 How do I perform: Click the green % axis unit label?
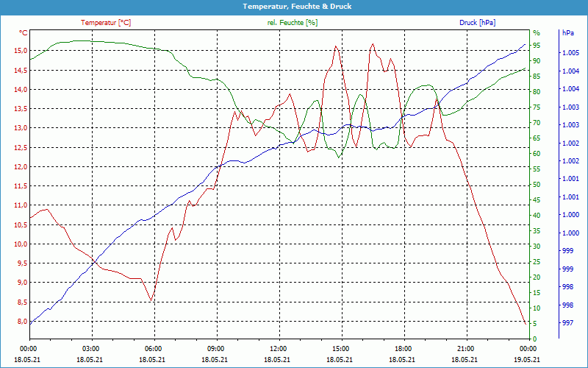[x=536, y=33]
